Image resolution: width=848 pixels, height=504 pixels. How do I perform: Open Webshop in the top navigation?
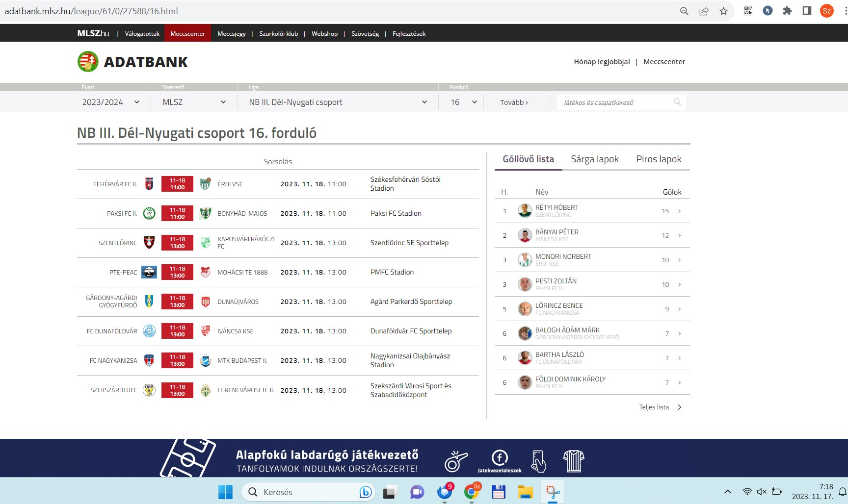324,33
